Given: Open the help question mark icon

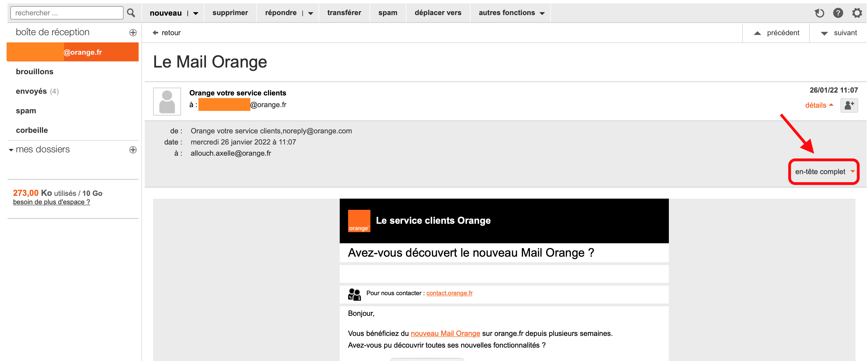Looking at the screenshot, I should (x=838, y=13).
